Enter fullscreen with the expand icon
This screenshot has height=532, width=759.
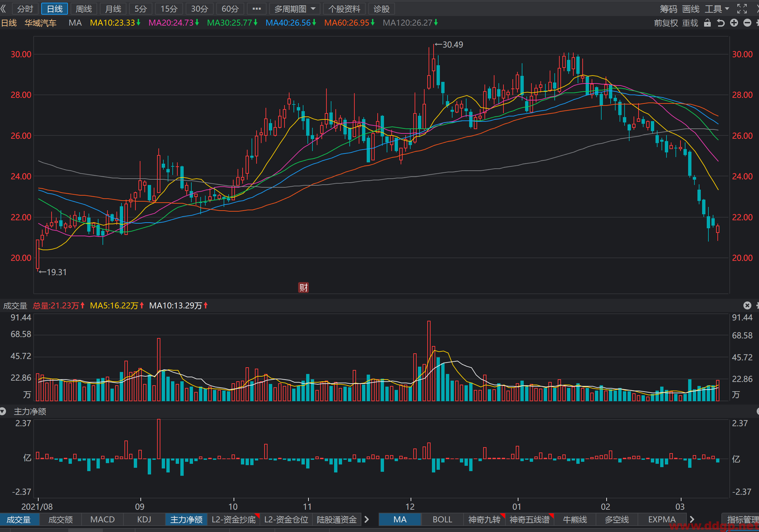pos(742,9)
